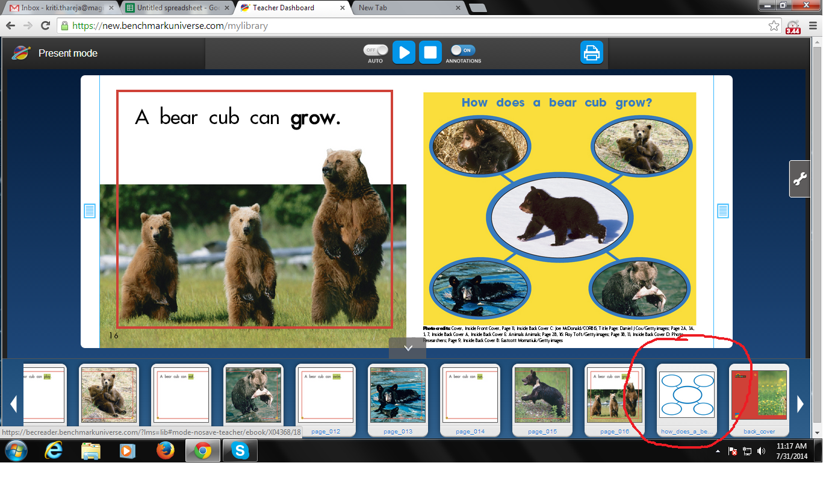The width and height of the screenshot is (832, 504).
Task: Close the New Tab tab
Action: click(x=458, y=8)
